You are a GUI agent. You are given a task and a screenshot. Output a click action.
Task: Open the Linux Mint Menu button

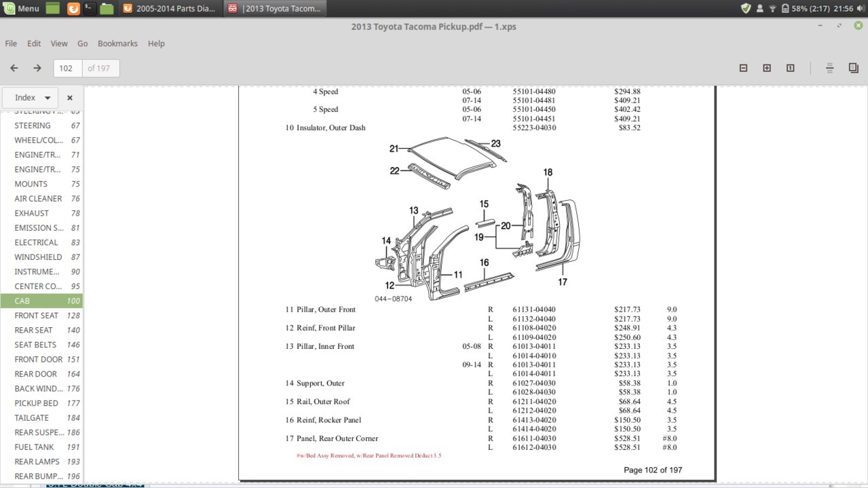21,9
